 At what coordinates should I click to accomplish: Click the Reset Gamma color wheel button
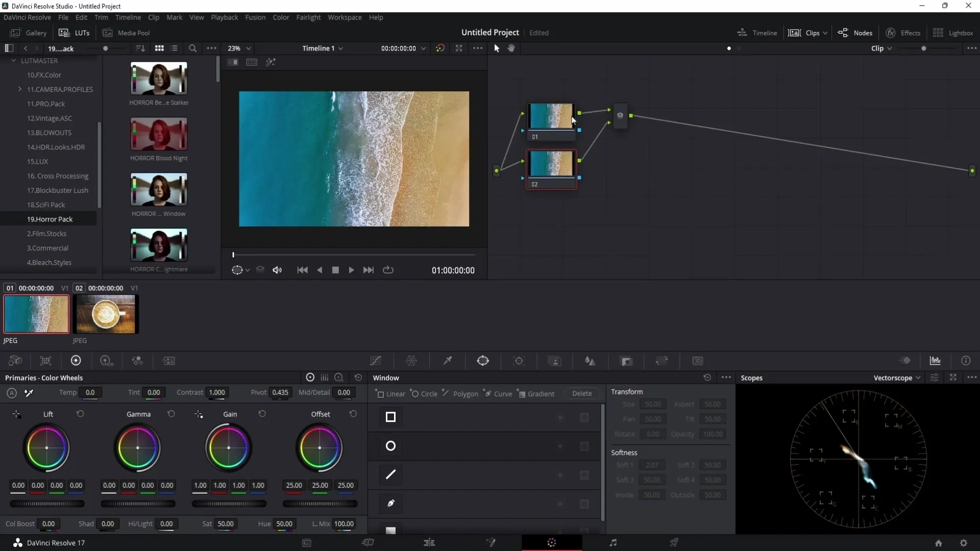click(x=171, y=414)
